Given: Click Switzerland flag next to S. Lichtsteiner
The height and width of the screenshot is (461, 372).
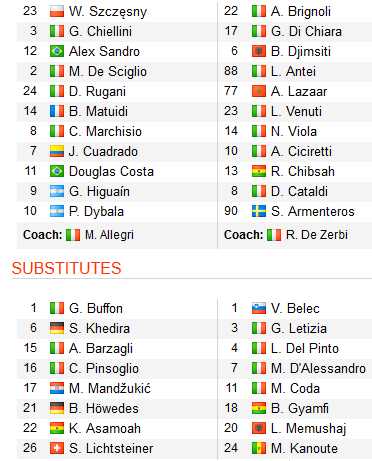Looking at the screenshot, I should [57, 448].
